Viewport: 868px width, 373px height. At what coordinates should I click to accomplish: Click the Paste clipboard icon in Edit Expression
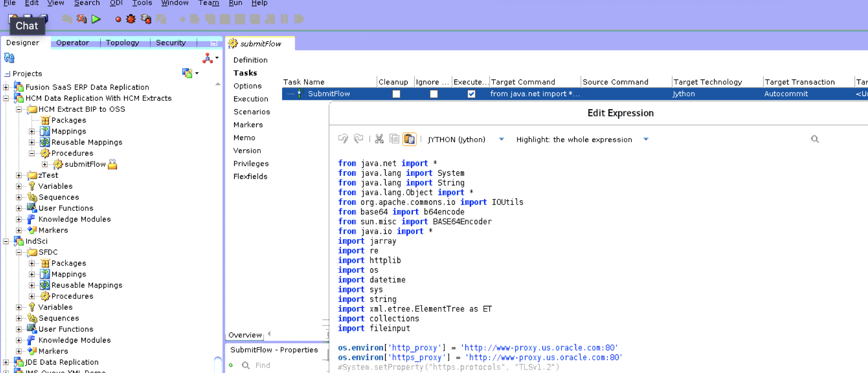click(x=409, y=139)
